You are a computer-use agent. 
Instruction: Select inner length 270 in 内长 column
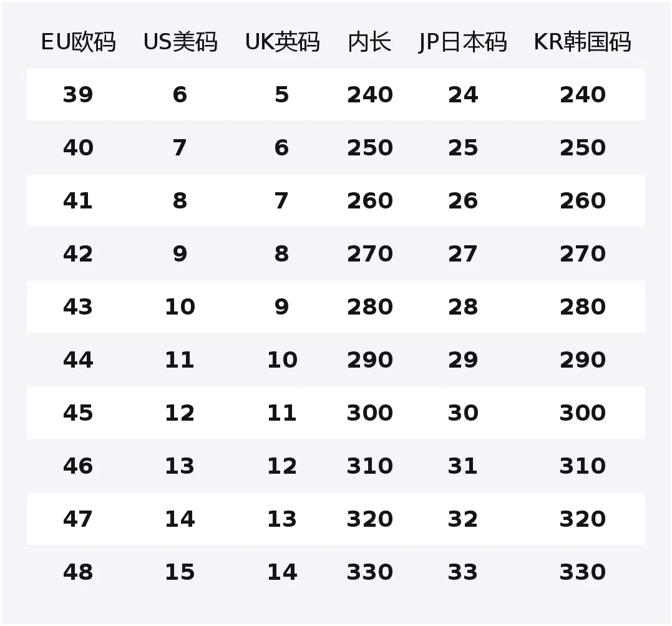click(x=370, y=253)
